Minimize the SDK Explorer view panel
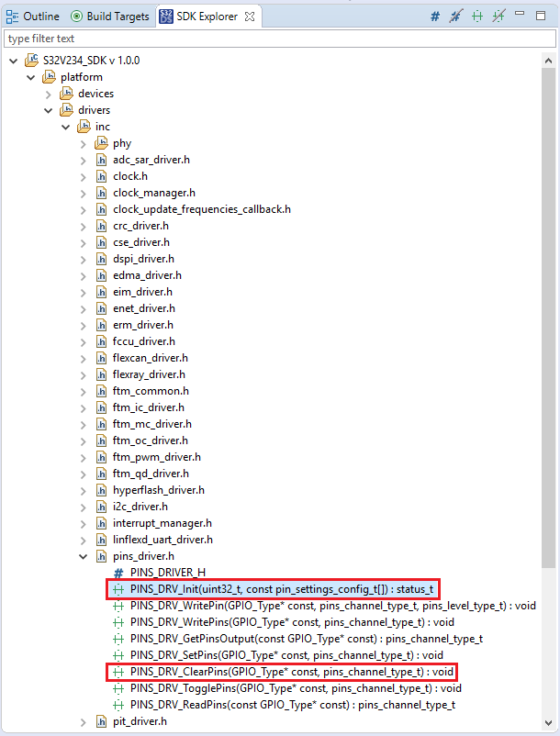The height and width of the screenshot is (736, 560). coord(520,14)
